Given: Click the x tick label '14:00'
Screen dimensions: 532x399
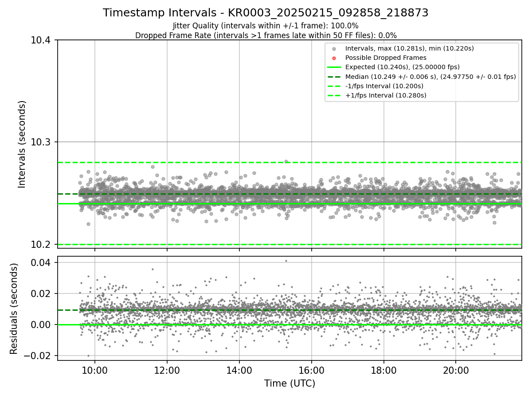Looking at the screenshot, I should click(239, 370).
